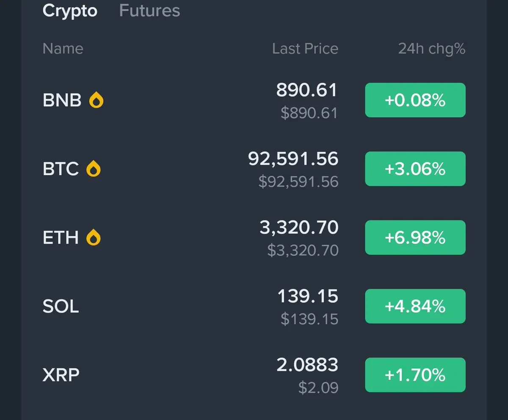Open the BTC coin name
The image size is (508, 420).
point(61,169)
